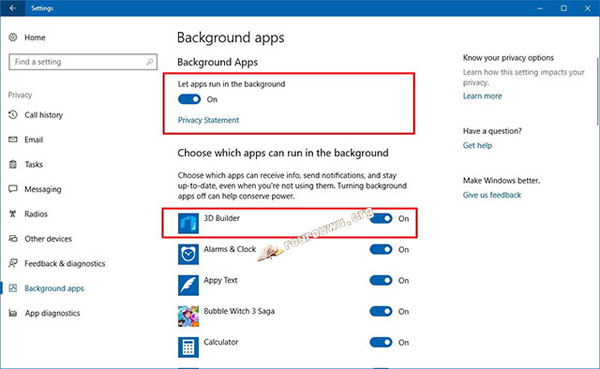Click the Other devices icon

pos(13,238)
